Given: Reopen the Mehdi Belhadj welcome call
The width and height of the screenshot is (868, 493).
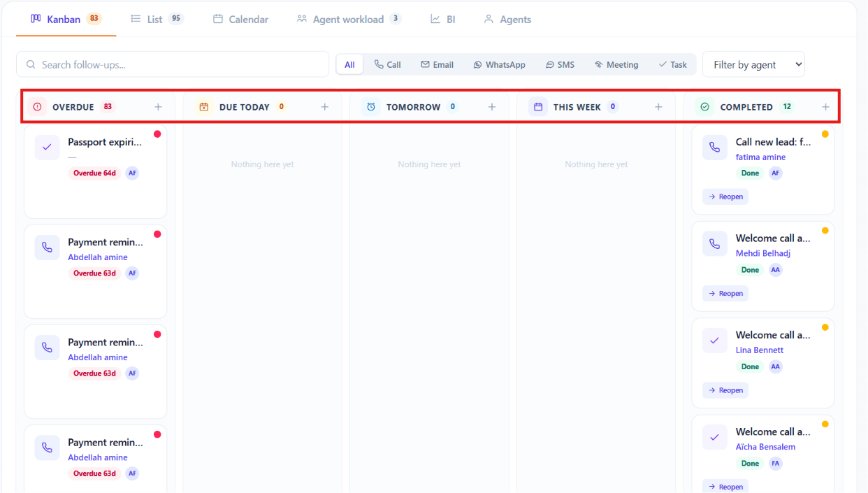Looking at the screenshot, I should 725,294.
